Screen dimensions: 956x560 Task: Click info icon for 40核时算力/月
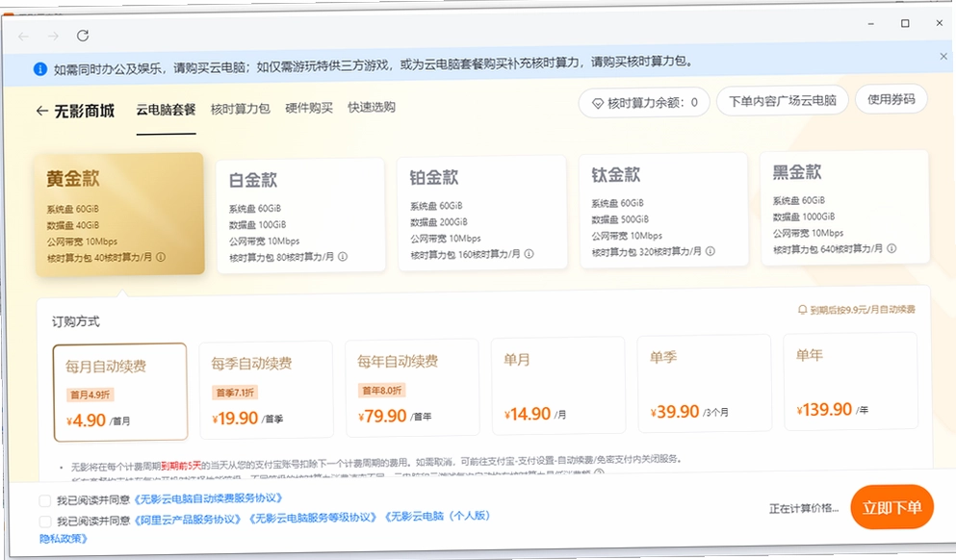click(x=161, y=257)
